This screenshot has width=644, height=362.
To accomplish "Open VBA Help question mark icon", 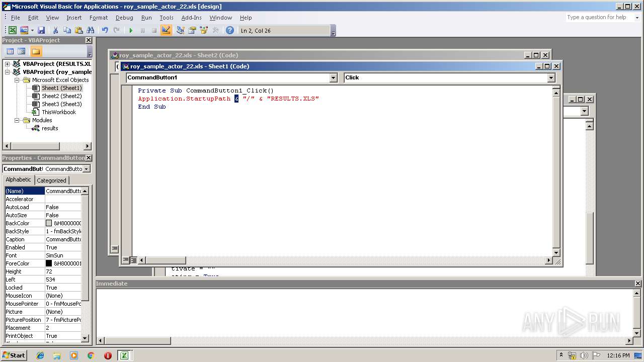I will (230, 31).
